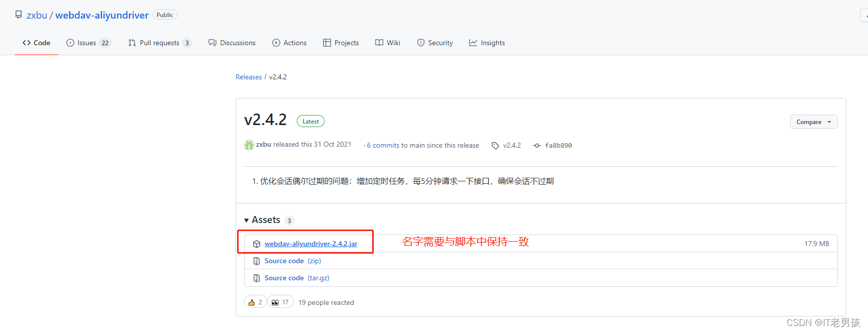Click the Wiki open-book icon

379,43
